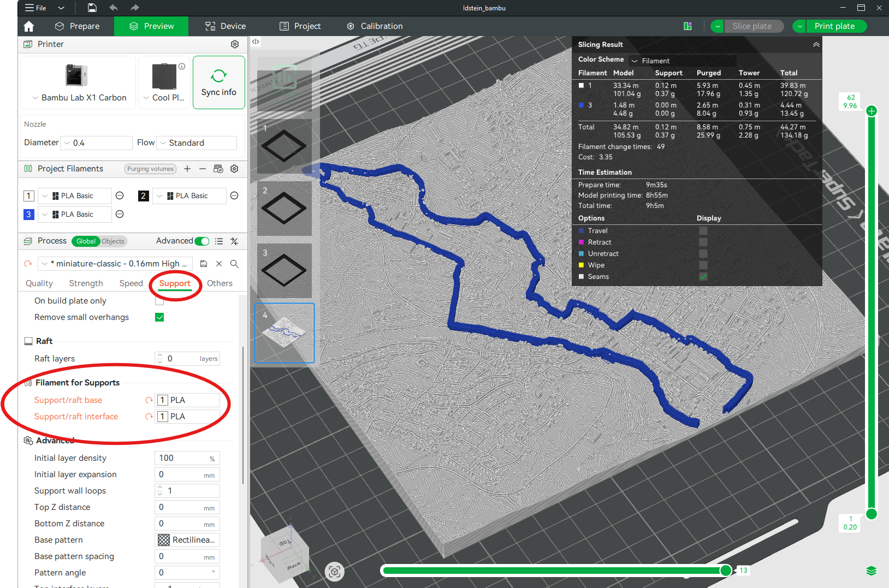Reset Support/raft base filament value
Screen dimensions: 889x588
click(x=149, y=400)
